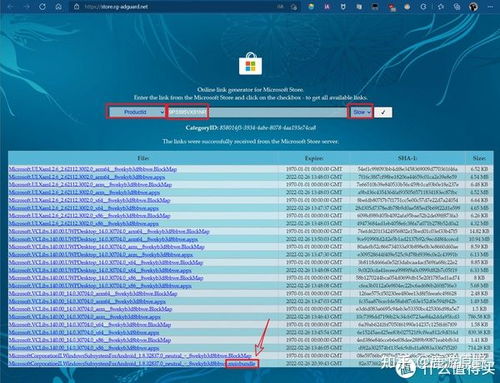Reload the page with the refresh icon
Image resolution: width=500 pixels, height=383 pixels.
(42, 7)
